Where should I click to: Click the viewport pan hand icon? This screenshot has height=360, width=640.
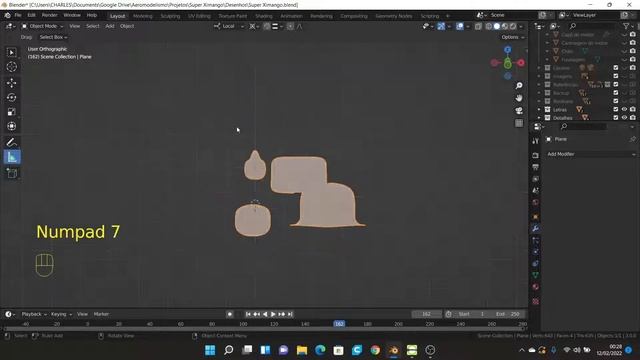(x=519, y=98)
